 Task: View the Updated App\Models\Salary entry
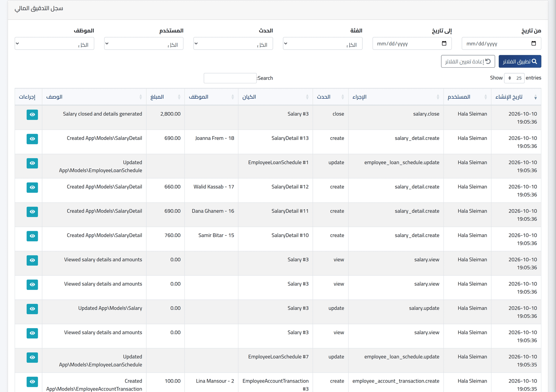pos(32,309)
